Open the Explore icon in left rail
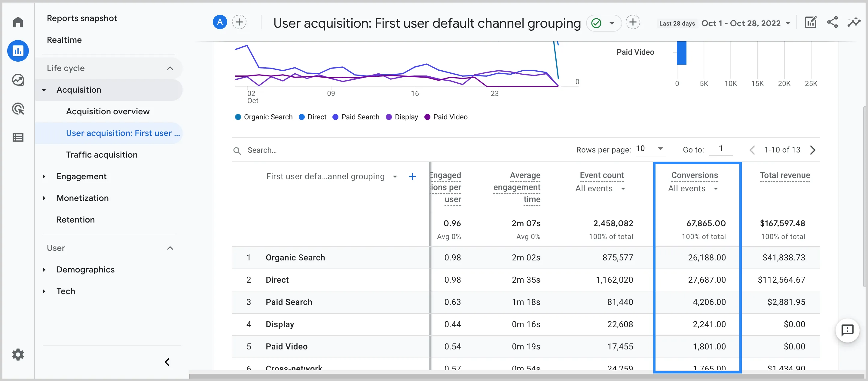868x381 pixels. 18,80
